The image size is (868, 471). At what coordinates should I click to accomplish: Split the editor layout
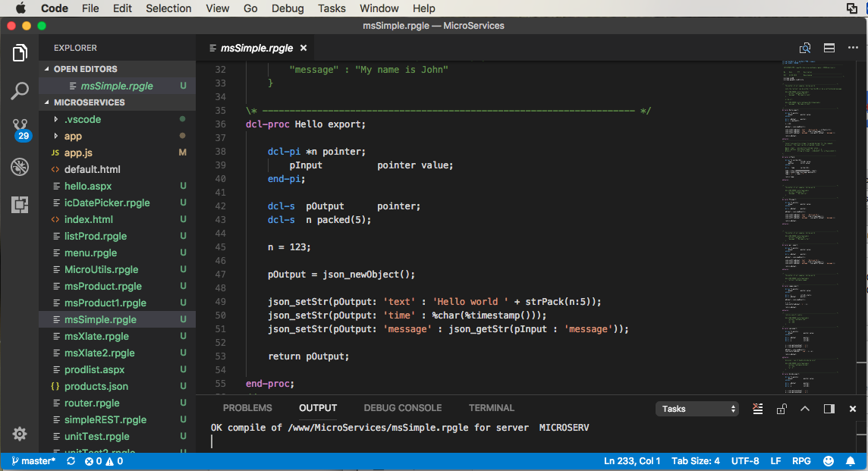pyautogui.click(x=829, y=48)
